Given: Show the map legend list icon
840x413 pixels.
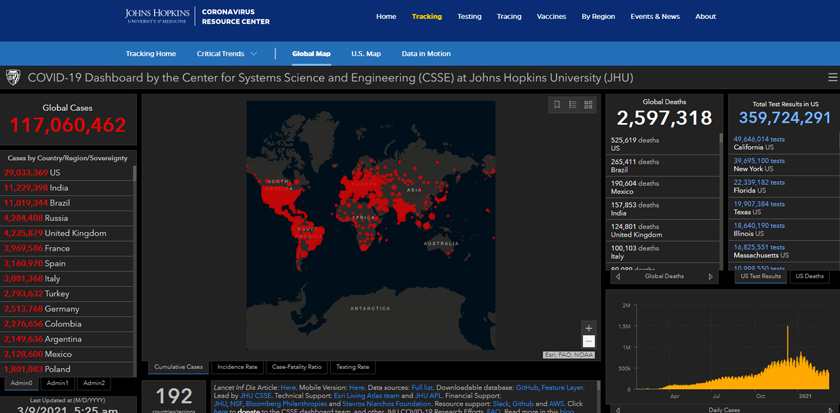Looking at the screenshot, I should pyautogui.click(x=572, y=104).
